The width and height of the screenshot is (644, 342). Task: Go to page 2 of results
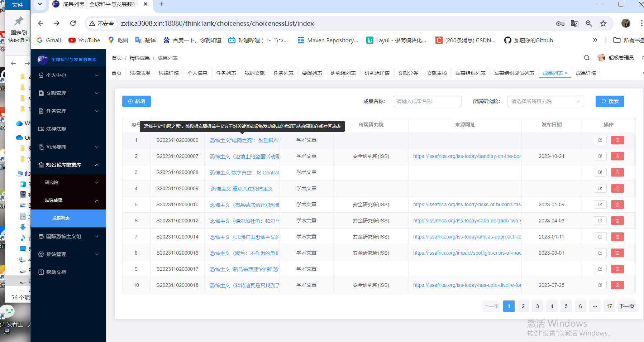point(523,306)
